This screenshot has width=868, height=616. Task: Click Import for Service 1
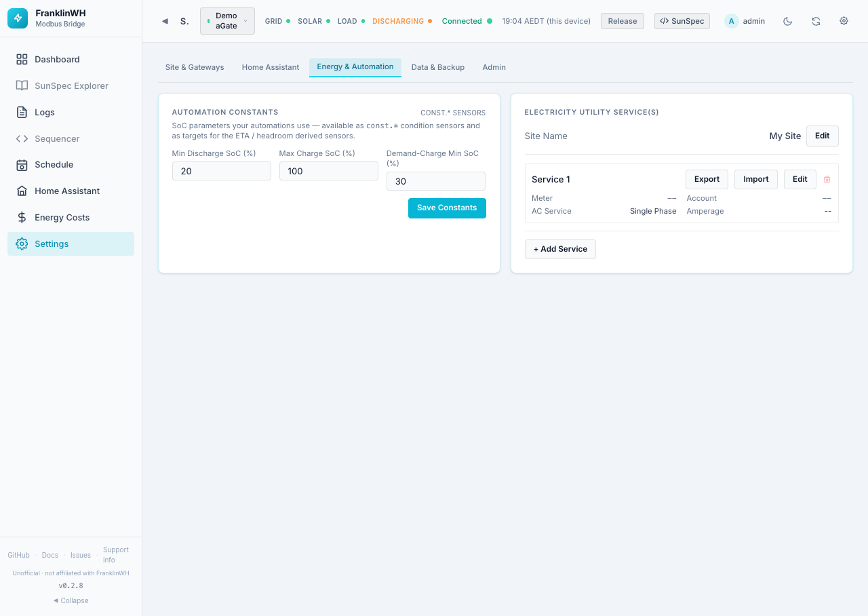point(756,179)
